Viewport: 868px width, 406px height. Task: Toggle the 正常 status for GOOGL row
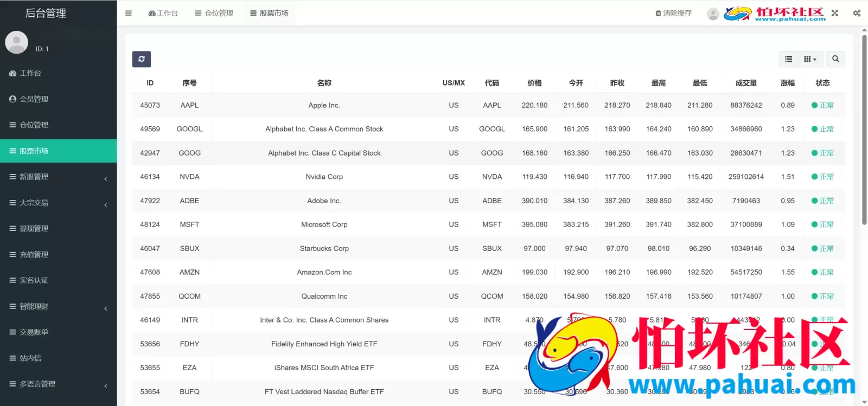(x=822, y=129)
